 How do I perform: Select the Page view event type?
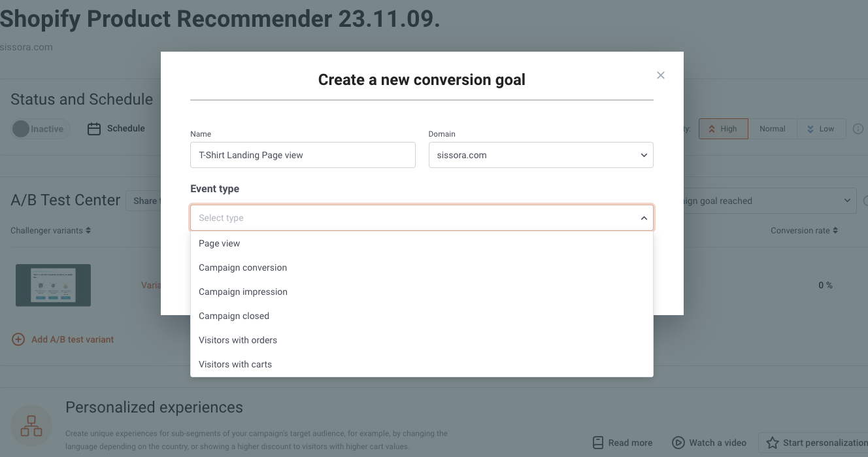[422, 243]
